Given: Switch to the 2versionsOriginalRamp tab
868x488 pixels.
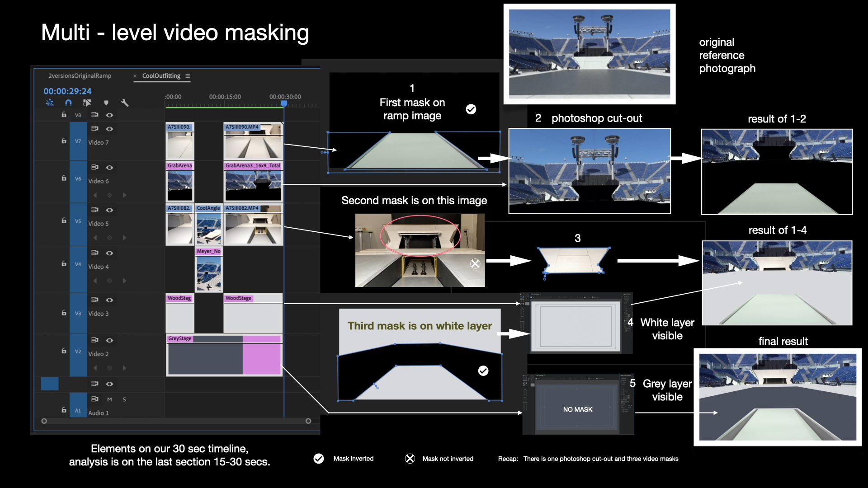Looking at the screenshot, I should [80, 76].
